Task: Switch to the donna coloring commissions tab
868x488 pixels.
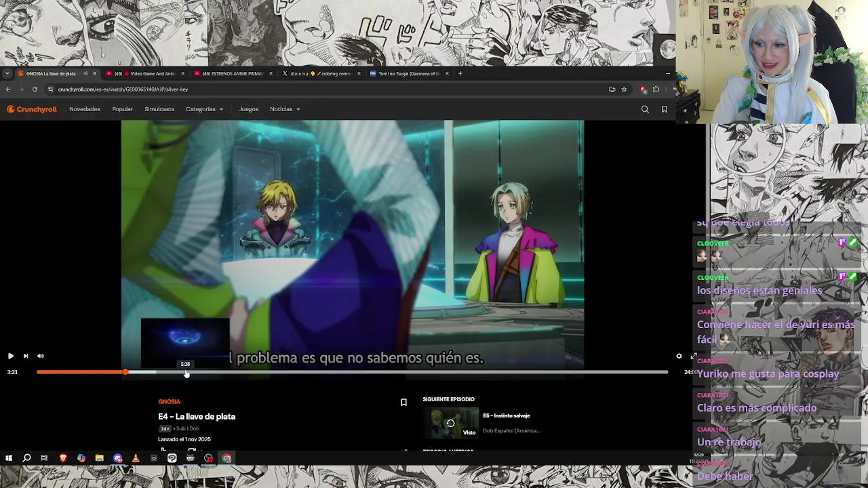Action: pos(321,73)
